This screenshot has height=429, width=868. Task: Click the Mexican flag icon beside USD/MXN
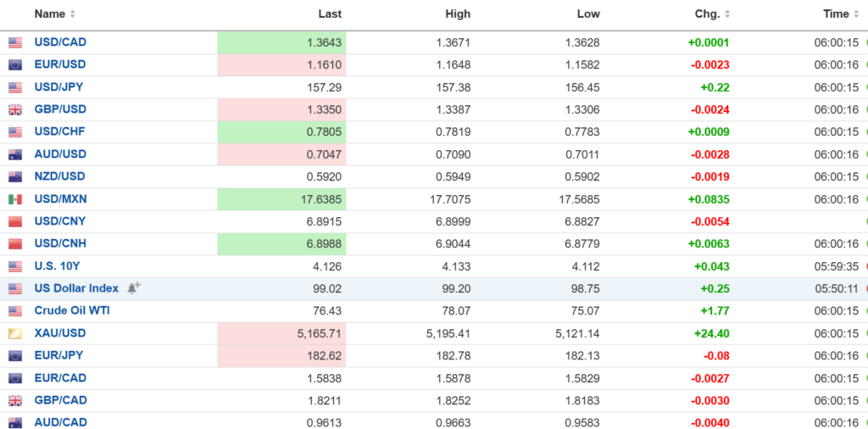click(15, 199)
